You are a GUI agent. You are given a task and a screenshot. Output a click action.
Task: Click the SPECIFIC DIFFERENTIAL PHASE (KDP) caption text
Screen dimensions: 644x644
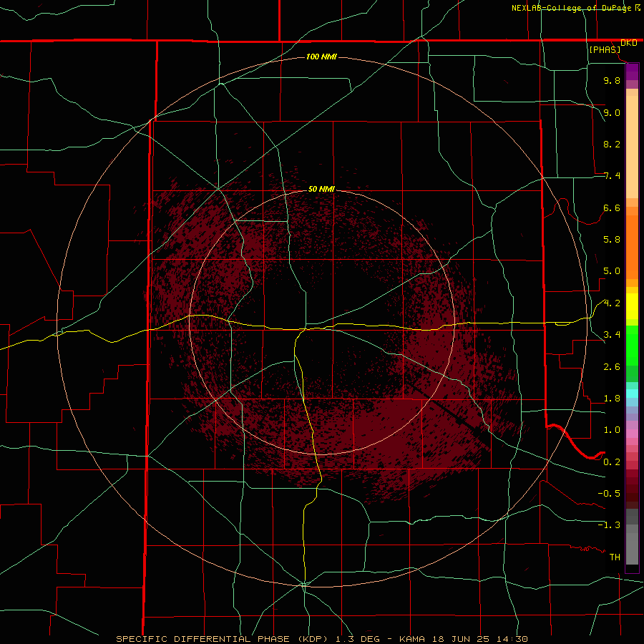pos(224,639)
